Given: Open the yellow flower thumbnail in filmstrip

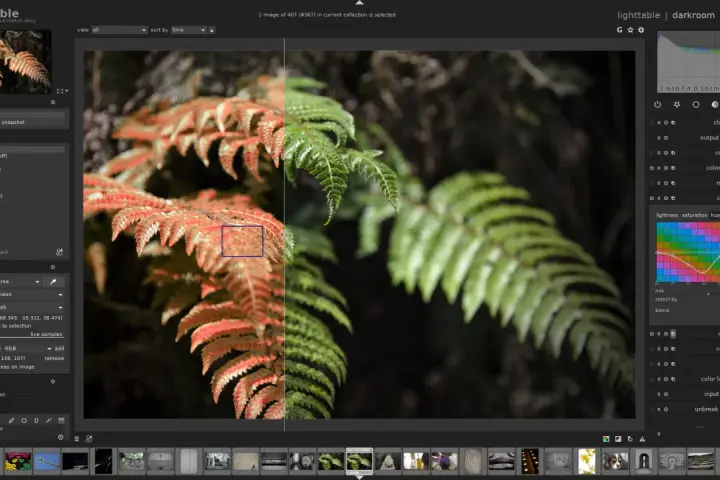Looking at the screenshot, I should (x=587, y=461).
